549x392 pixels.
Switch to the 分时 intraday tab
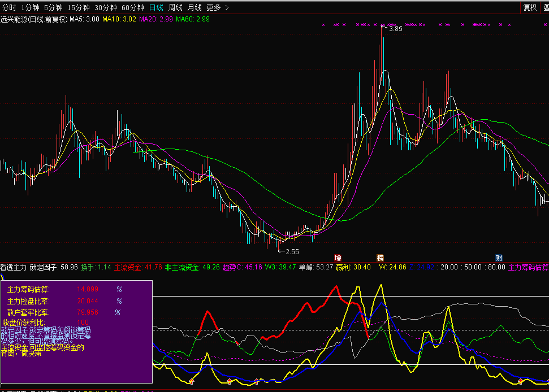tap(9, 7)
